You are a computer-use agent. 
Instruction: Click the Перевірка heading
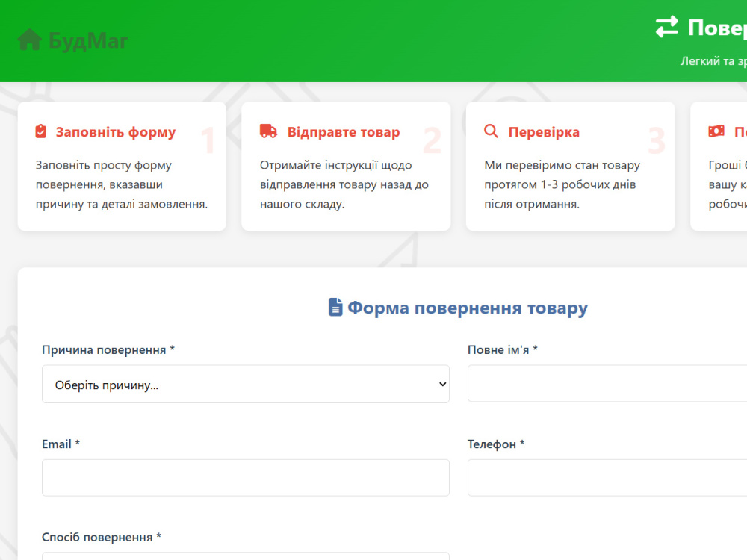pos(544,132)
